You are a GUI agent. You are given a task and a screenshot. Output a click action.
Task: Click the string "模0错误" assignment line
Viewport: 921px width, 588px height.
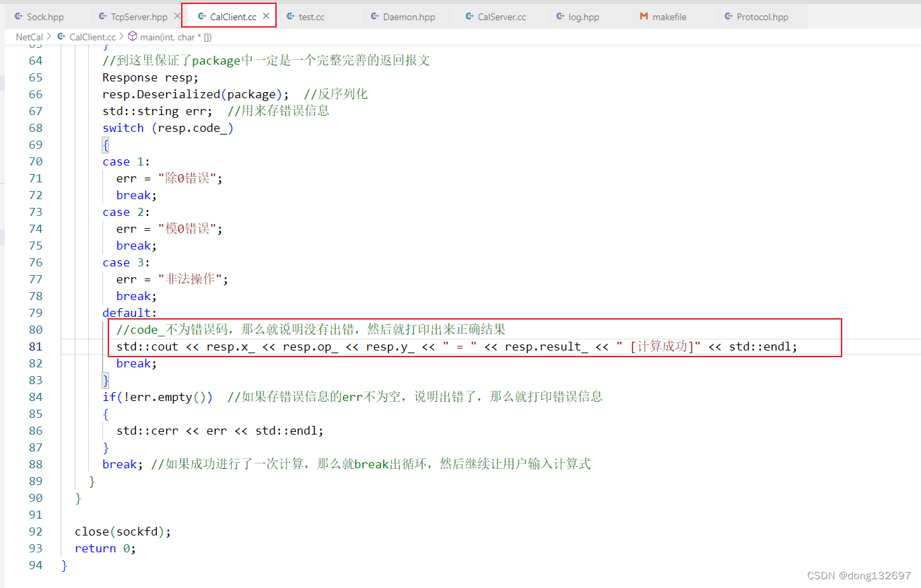pos(169,229)
